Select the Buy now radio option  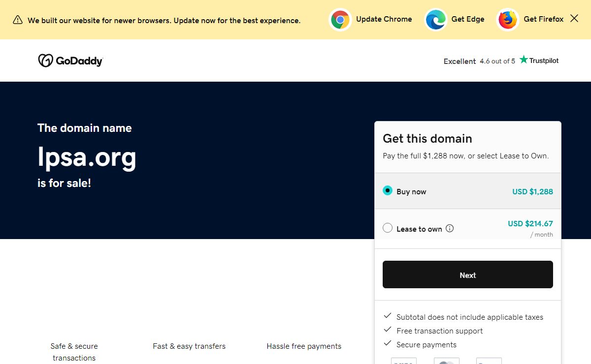coord(388,191)
